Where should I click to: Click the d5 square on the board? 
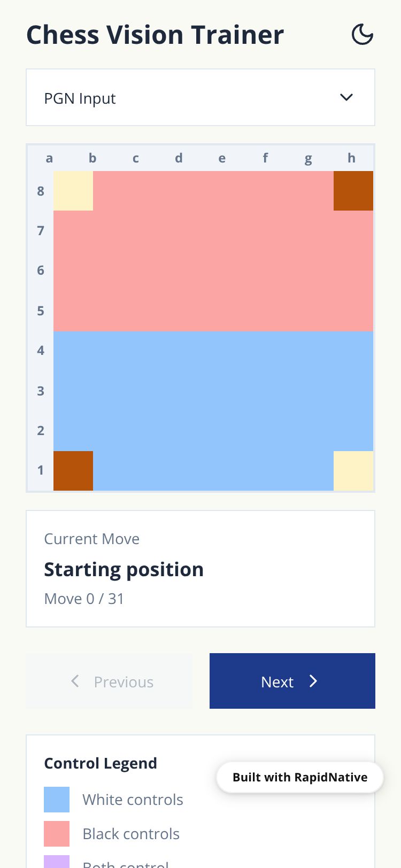[x=194, y=311]
